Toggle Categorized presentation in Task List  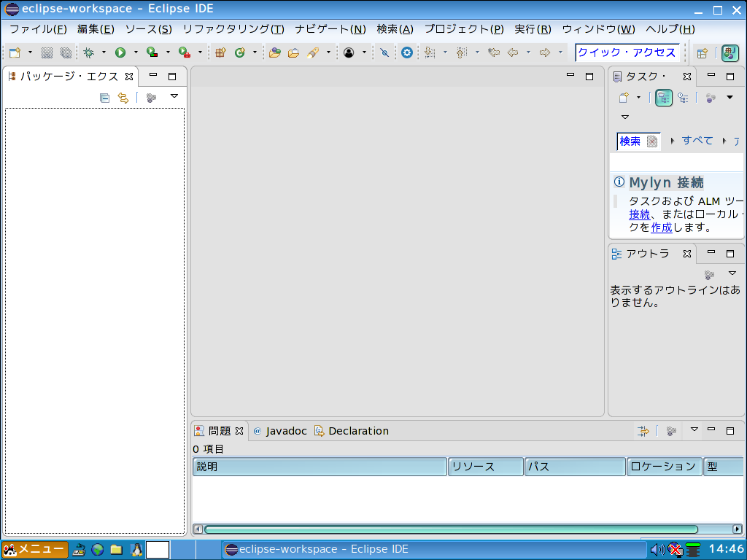pyautogui.click(x=664, y=98)
